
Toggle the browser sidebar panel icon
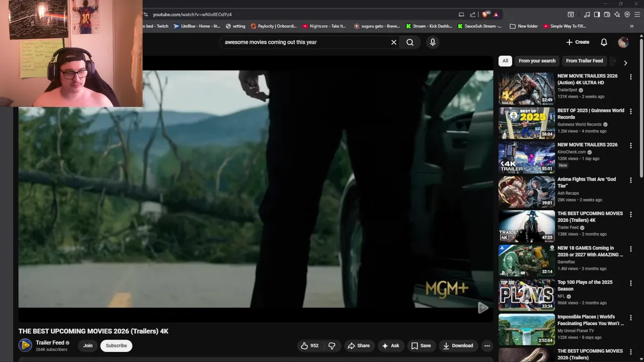click(x=597, y=15)
